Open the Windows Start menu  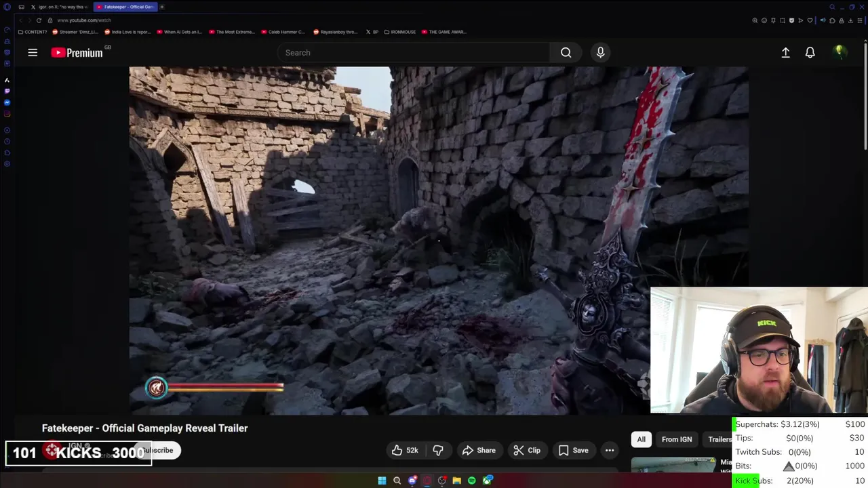click(382, 481)
